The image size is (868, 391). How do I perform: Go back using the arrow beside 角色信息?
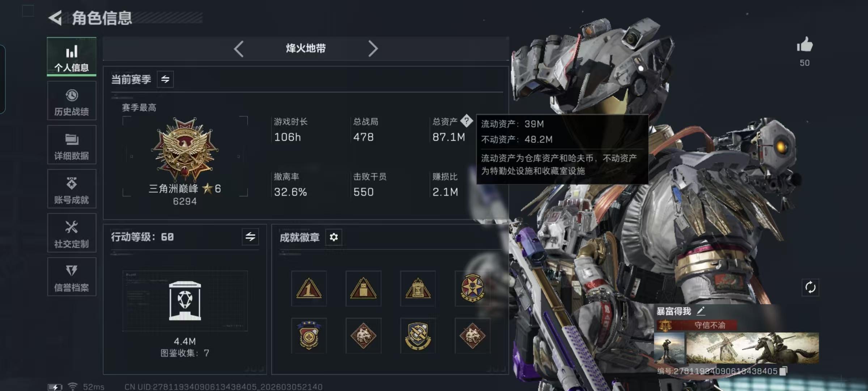[x=55, y=18]
